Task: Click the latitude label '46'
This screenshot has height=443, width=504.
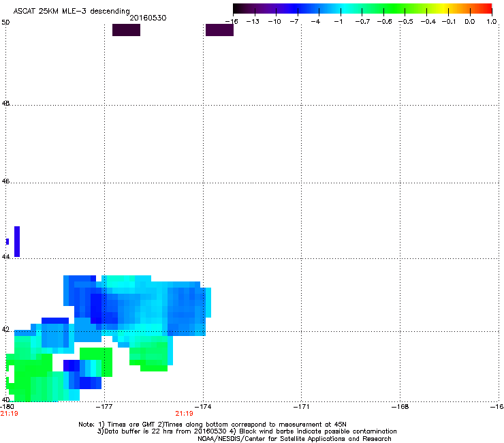Action: click(5, 181)
